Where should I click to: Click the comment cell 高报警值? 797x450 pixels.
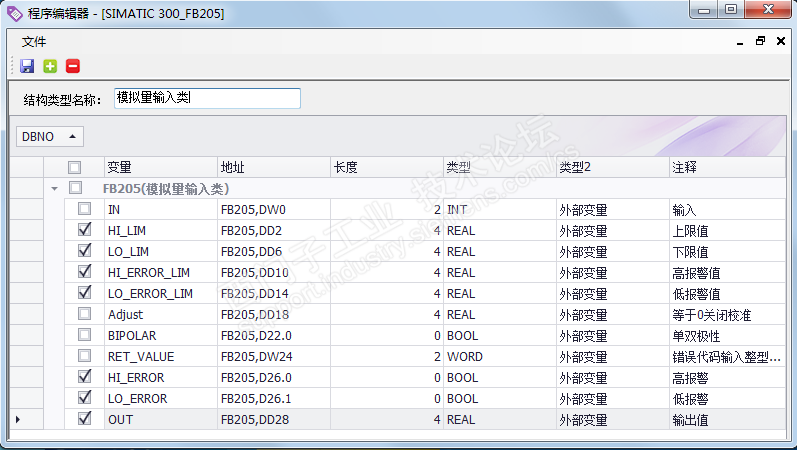(727, 273)
